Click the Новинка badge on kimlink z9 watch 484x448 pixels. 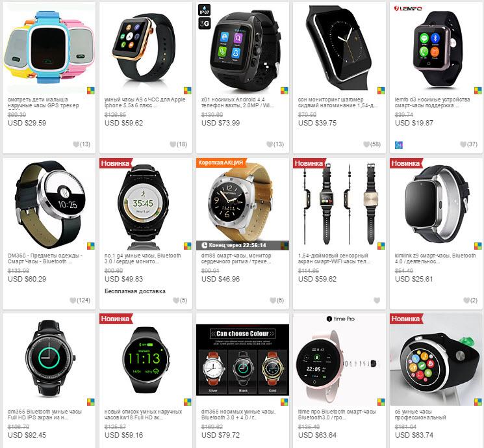click(x=406, y=163)
